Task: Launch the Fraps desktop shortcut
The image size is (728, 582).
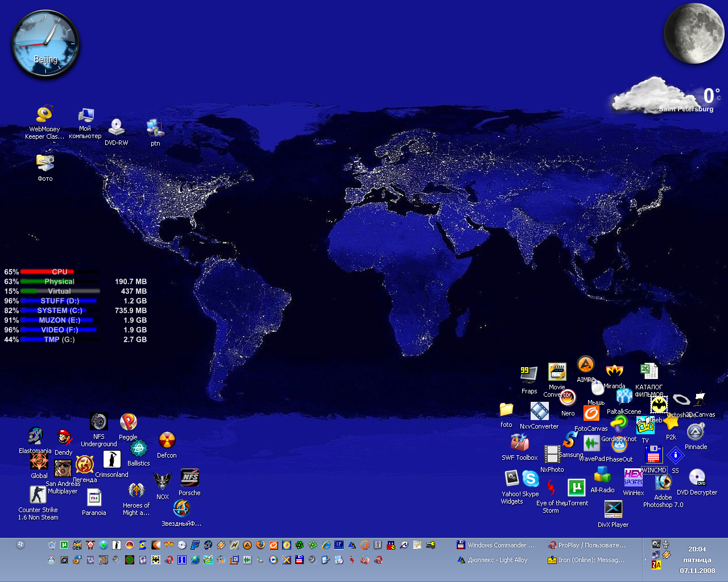Action: (529, 375)
